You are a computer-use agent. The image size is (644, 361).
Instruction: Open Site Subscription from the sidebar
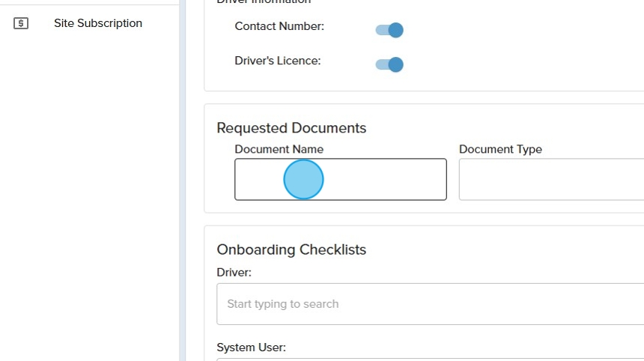click(x=97, y=23)
